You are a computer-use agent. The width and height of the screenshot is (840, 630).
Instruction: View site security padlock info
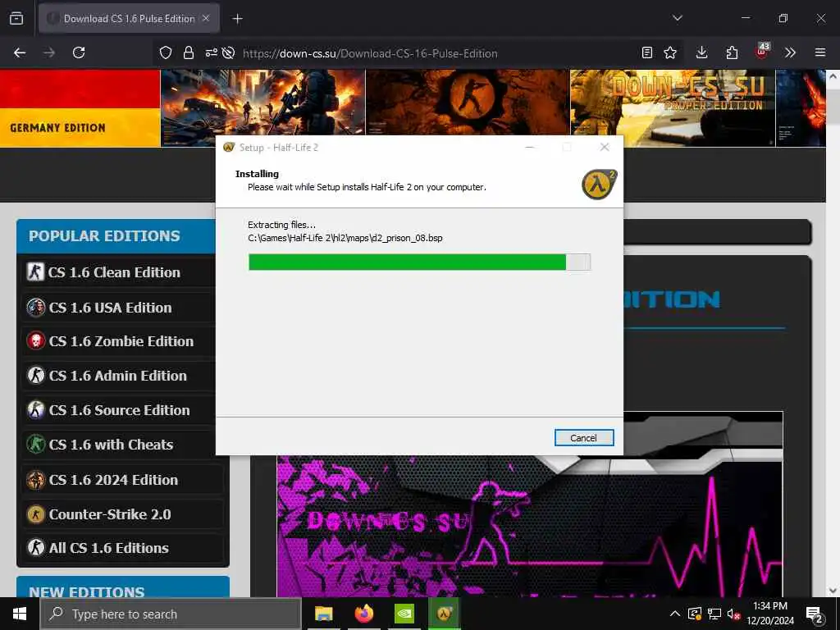(x=188, y=52)
